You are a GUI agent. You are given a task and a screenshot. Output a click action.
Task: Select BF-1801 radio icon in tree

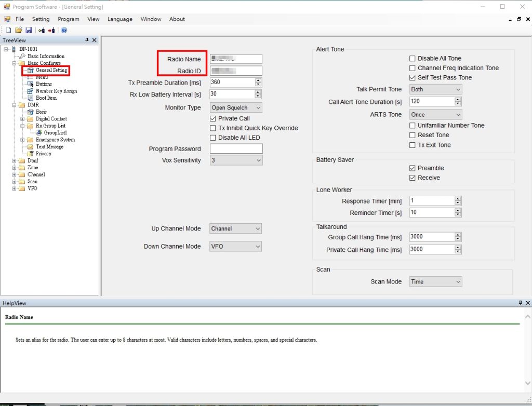14,49
